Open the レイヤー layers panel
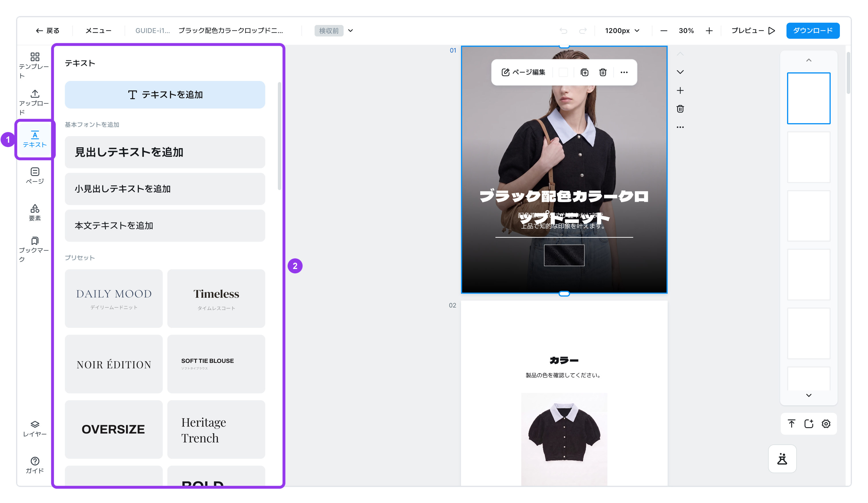 point(35,429)
